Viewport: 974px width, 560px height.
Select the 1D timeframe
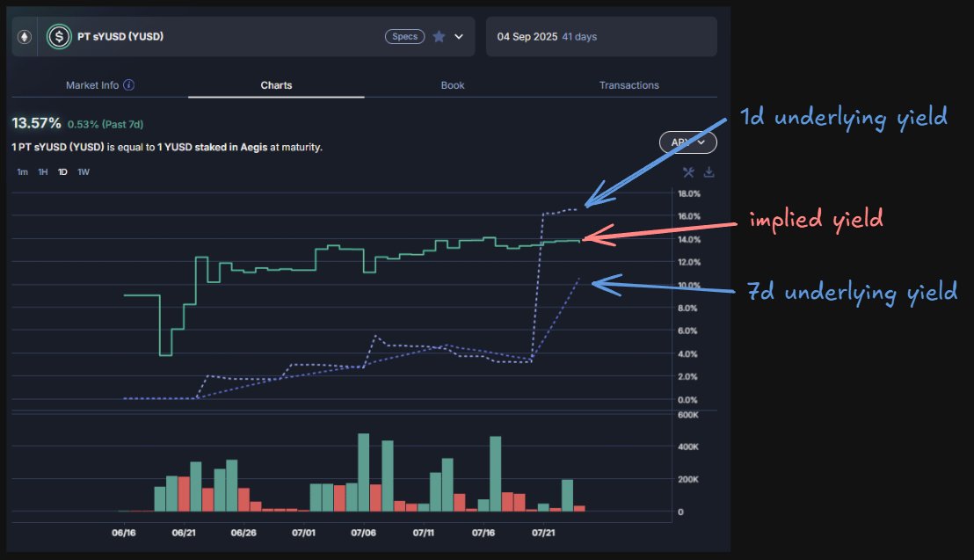coord(62,172)
